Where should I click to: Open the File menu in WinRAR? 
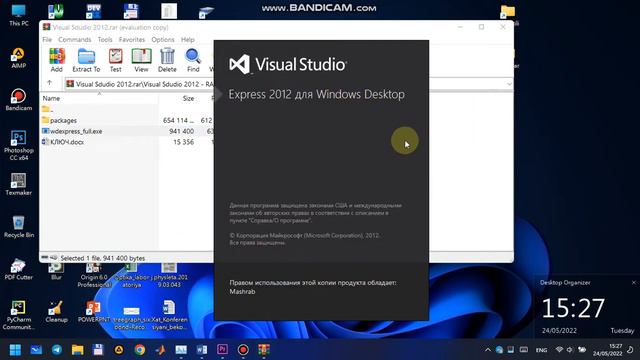pos(47,40)
